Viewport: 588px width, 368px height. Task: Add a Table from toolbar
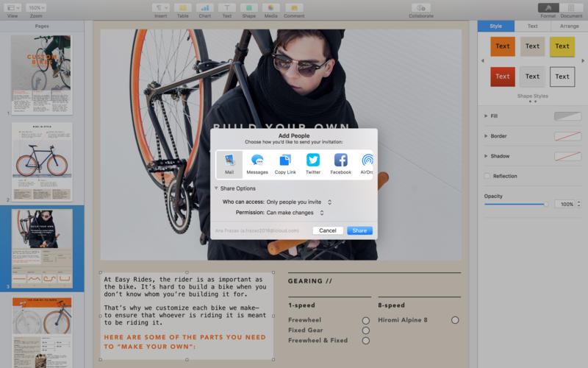[182, 8]
